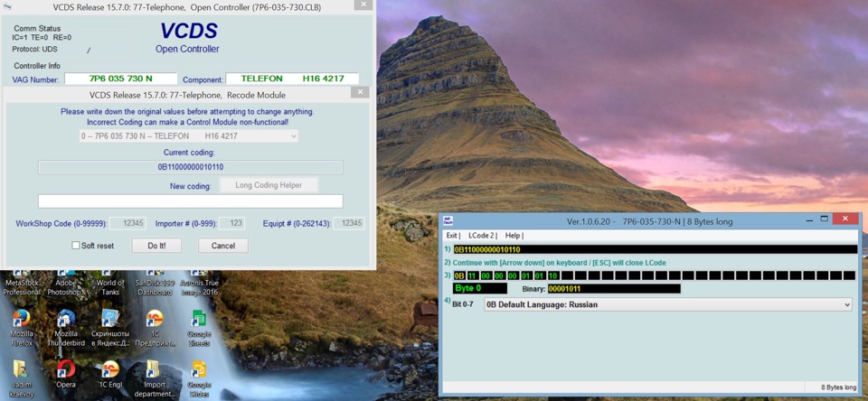The width and height of the screenshot is (868, 401).
Task: Open Google Slides desktop shortcut
Action: 199,379
